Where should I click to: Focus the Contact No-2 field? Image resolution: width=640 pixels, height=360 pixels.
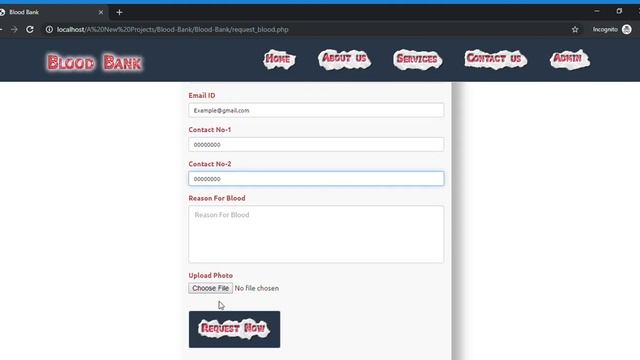coord(316,179)
